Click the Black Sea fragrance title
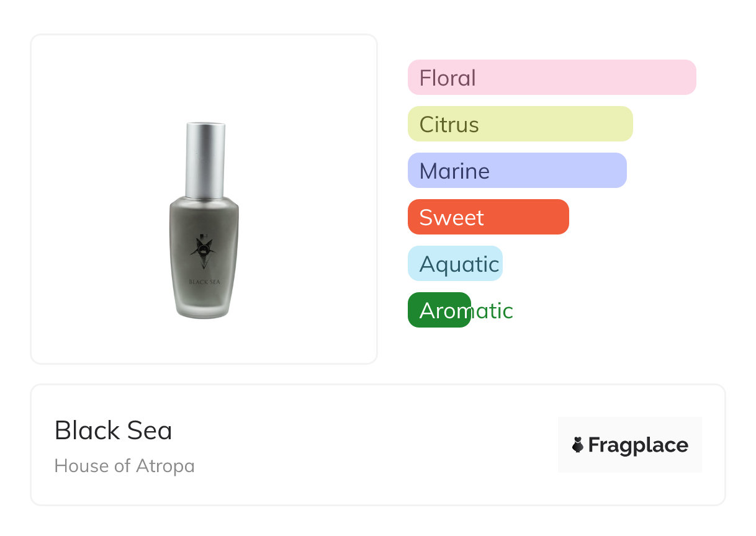756x536 pixels. click(x=114, y=430)
